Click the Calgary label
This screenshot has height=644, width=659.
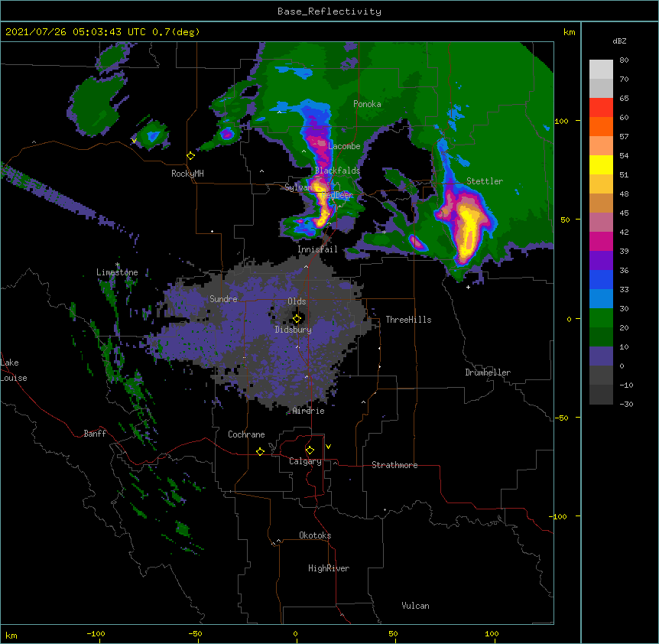pyautogui.click(x=305, y=461)
